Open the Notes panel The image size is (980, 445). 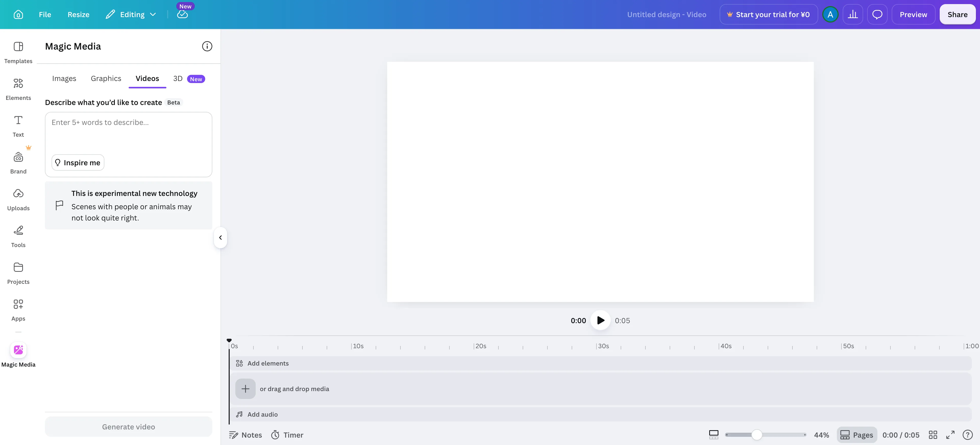(x=245, y=435)
